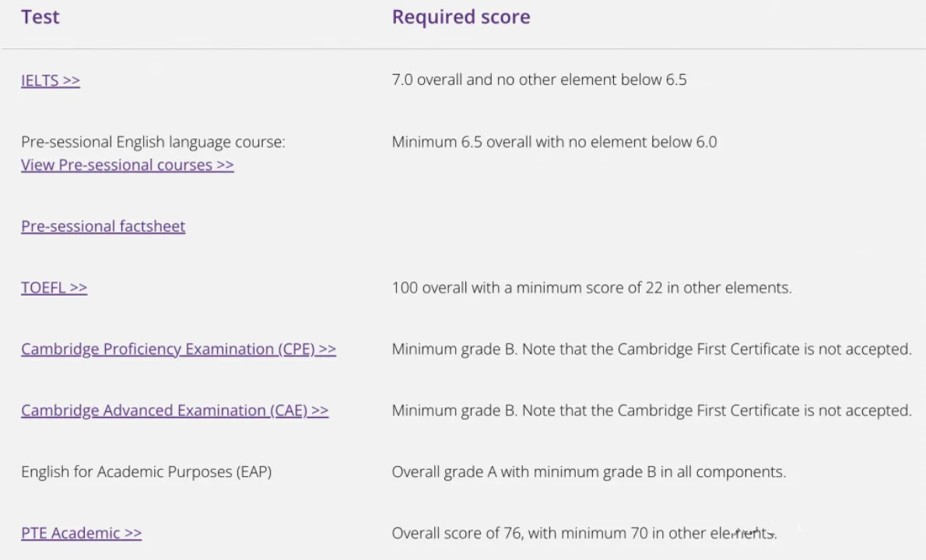Click the TOEFL 100 overall requirement text

click(x=591, y=288)
